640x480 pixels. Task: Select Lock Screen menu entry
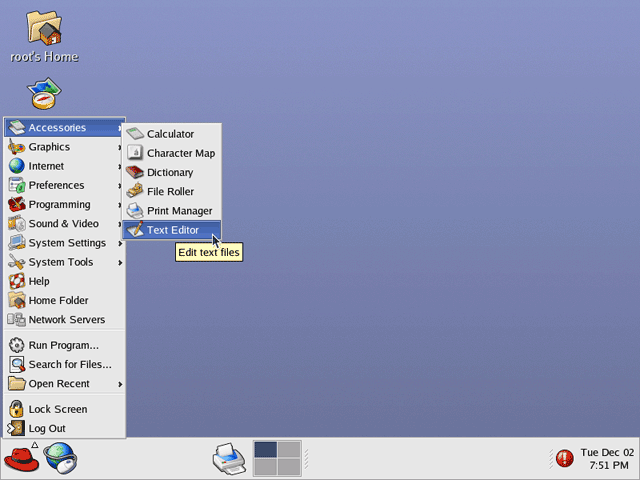pos(64,409)
